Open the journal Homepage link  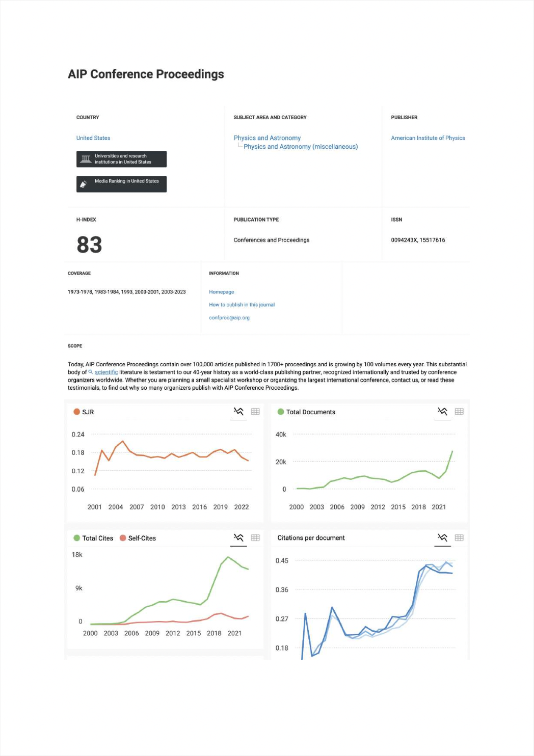[222, 292]
